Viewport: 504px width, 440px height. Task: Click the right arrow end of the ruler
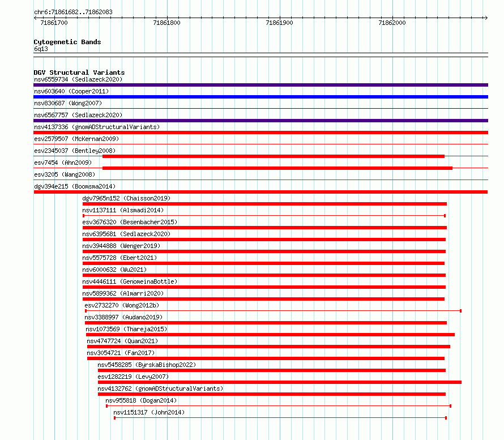486,18
